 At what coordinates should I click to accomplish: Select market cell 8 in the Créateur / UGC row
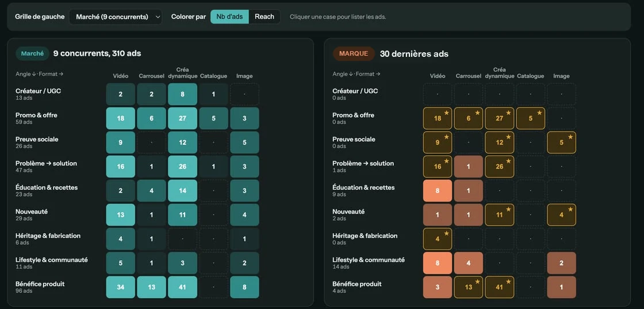coord(182,94)
